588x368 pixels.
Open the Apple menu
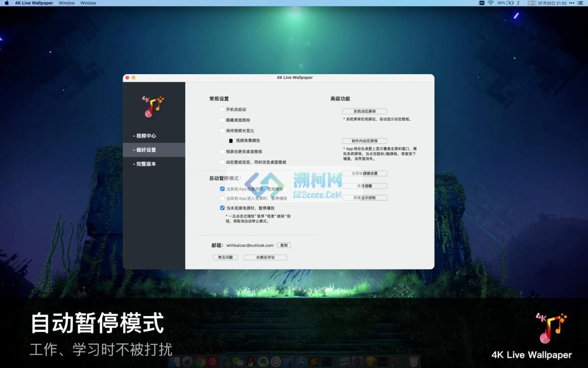point(6,3)
